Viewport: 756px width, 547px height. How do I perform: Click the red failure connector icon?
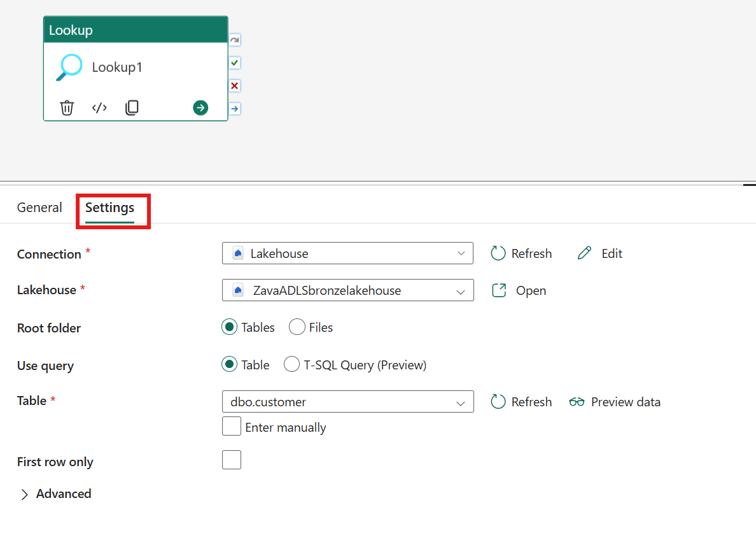234,85
